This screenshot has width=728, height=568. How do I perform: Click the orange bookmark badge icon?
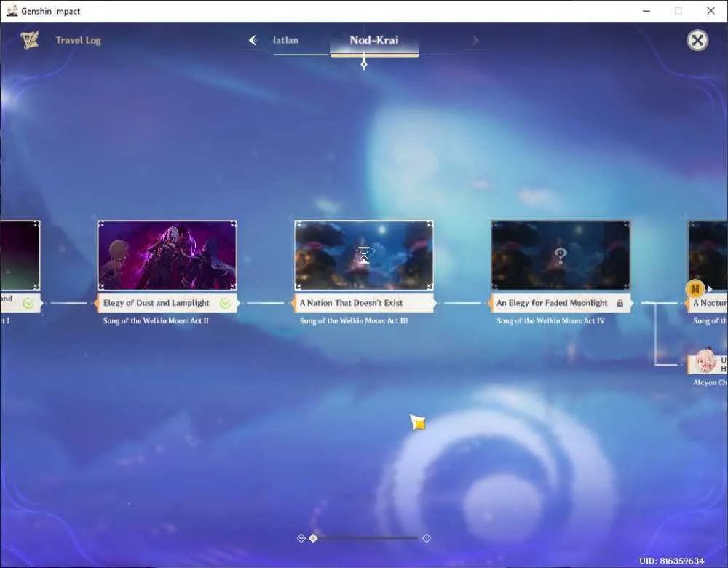point(695,289)
